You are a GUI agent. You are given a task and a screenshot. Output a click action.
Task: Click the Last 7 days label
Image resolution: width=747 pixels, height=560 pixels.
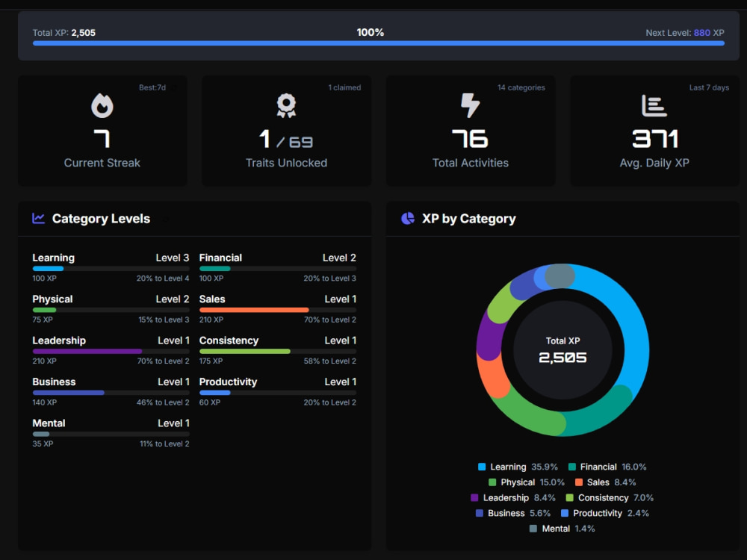[710, 87]
